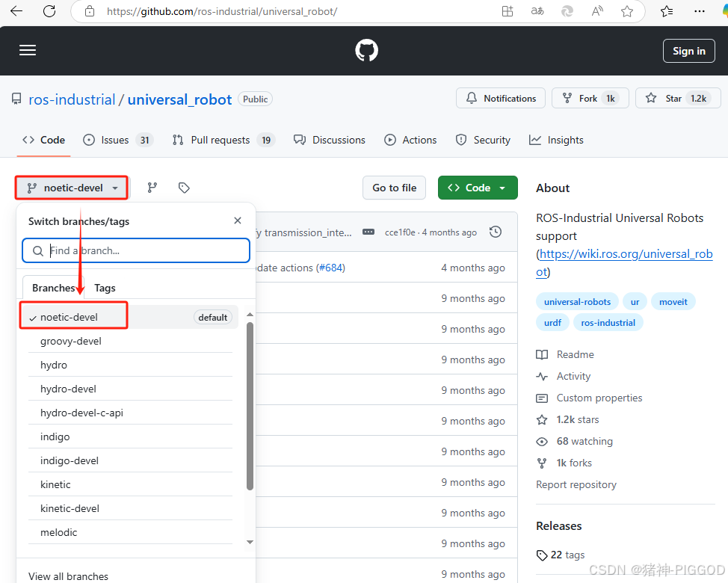
Task: Select the indigo-devel branch
Action: pyautogui.click(x=130, y=460)
